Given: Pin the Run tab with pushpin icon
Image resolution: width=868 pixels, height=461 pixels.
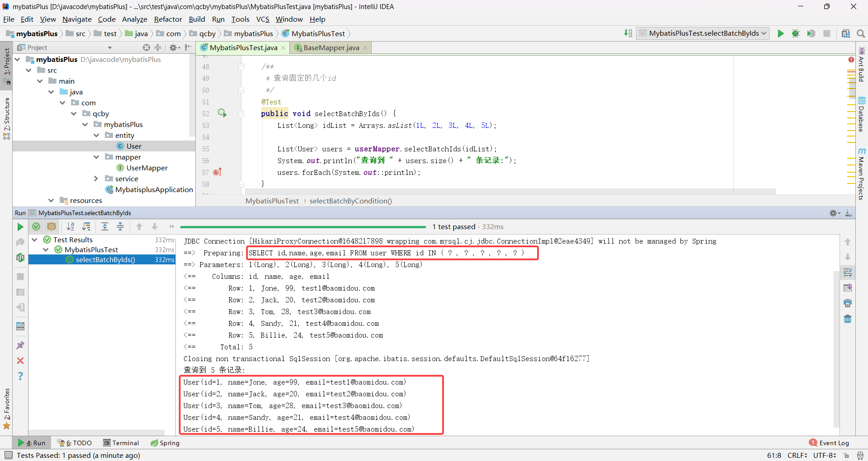Looking at the screenshot, I should (x=20, y=345).
